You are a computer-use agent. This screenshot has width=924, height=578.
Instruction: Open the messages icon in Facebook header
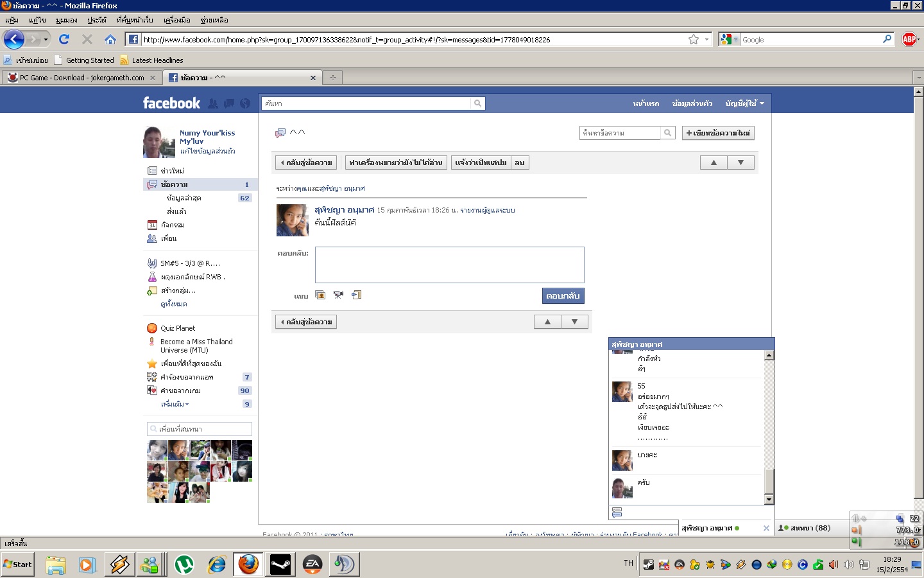[x=229, y=103]
